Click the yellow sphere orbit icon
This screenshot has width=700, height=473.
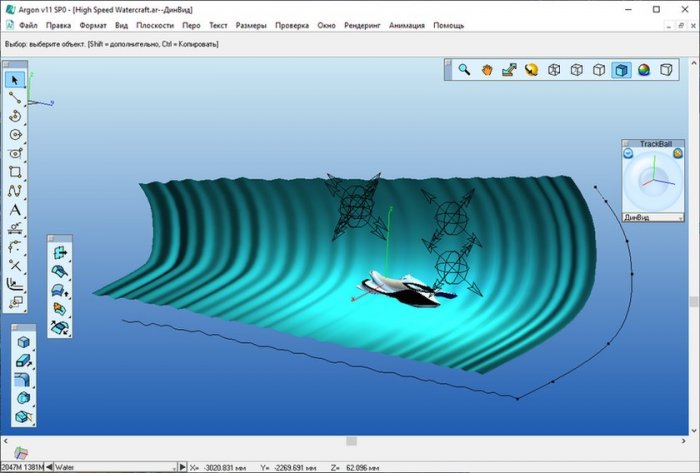pos(532,70)
